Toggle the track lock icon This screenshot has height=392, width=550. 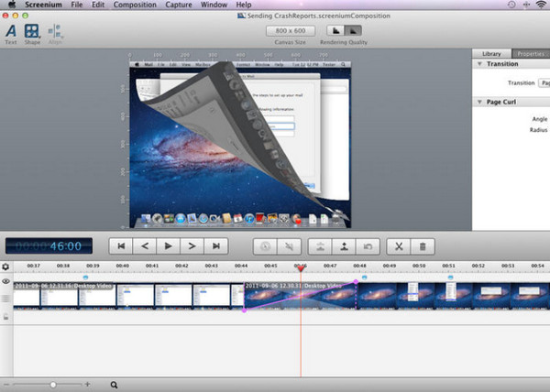click(x=5, y=316)
